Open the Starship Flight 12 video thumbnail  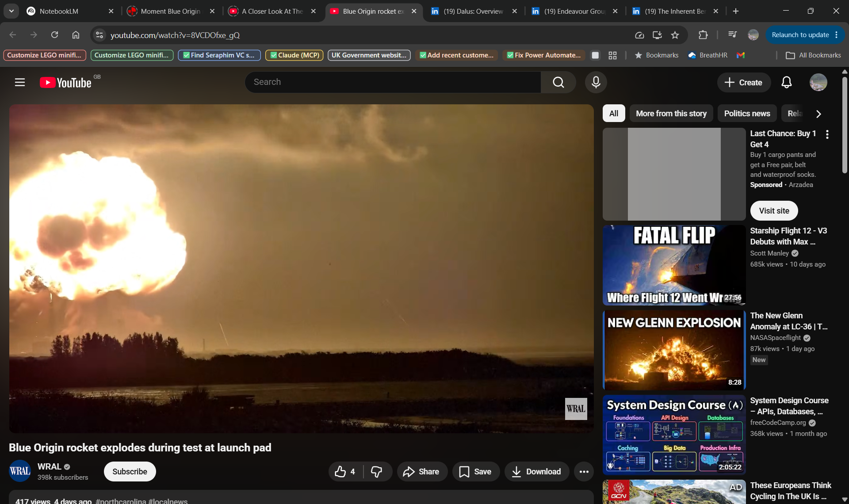point(674,265)
